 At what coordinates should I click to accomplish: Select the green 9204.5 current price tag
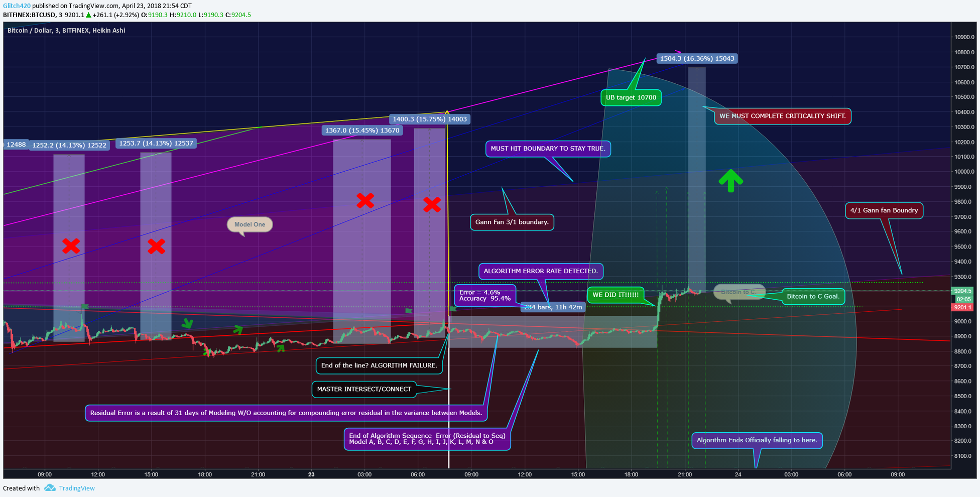962,291
